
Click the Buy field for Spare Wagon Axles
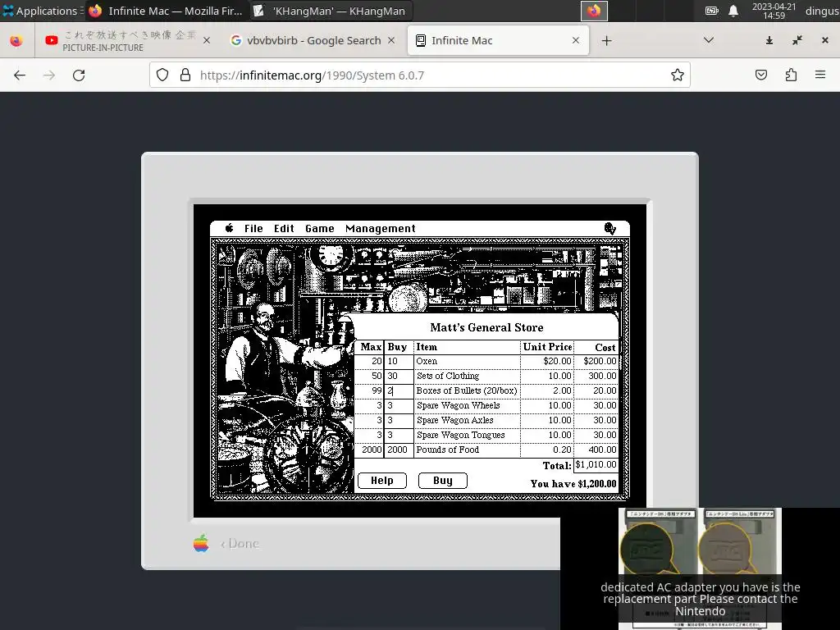point(399,421)
